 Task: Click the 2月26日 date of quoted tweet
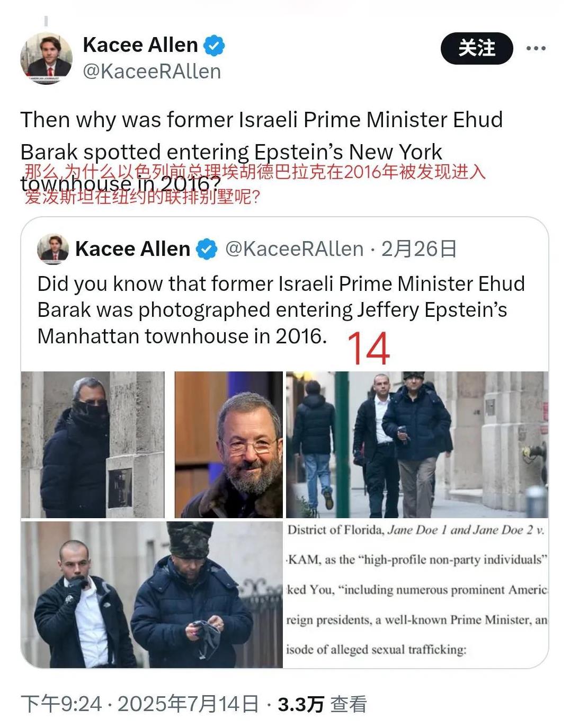pyautogui.click(x=418, y=249)
